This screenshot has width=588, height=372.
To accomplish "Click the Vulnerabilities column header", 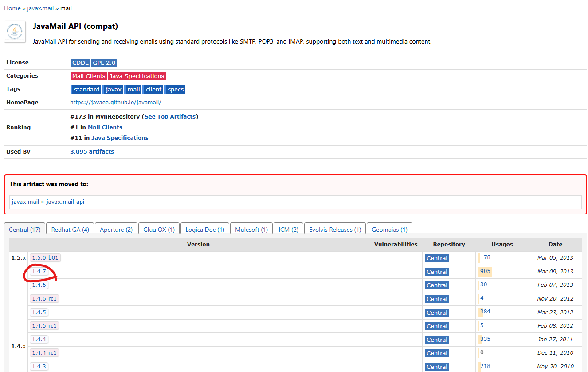I will 396,245.
